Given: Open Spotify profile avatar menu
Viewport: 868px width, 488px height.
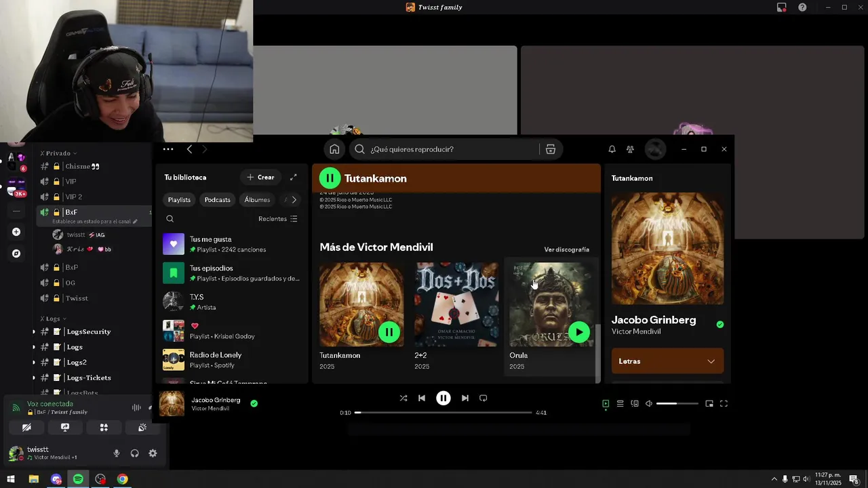Looking at the screenshot, I should point(655,149).
